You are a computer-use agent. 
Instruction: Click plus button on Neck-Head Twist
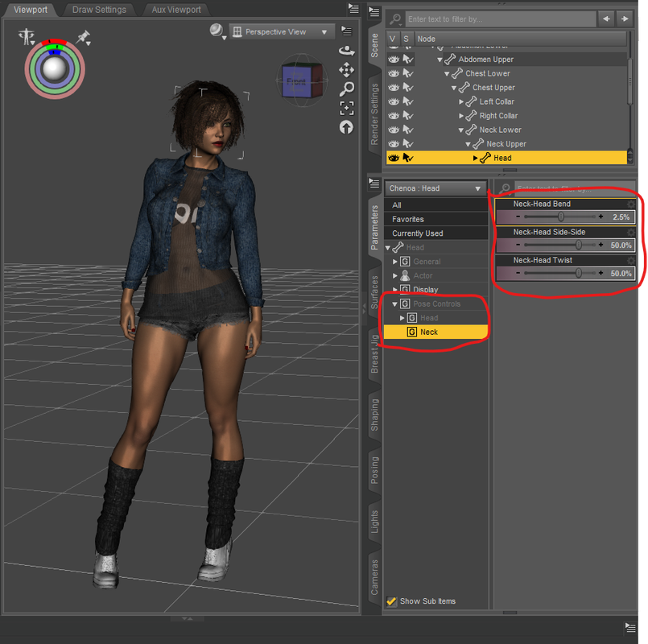[601, 273]
